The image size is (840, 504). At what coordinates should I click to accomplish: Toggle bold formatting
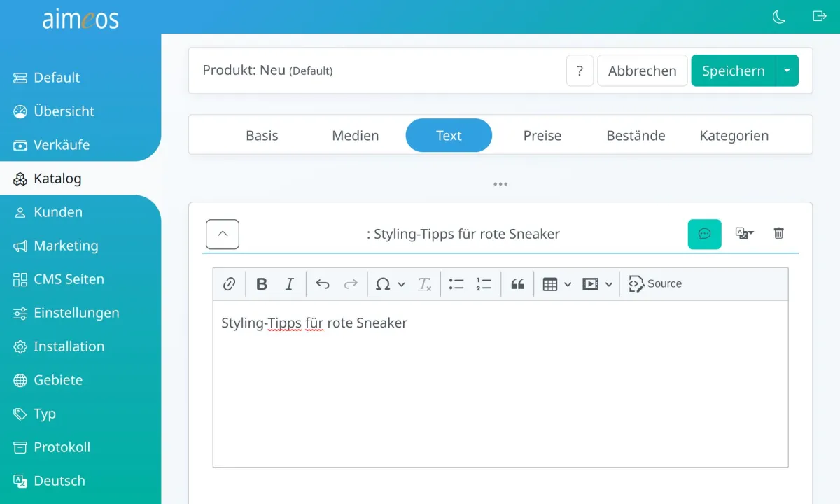click(x=261, y=283)
